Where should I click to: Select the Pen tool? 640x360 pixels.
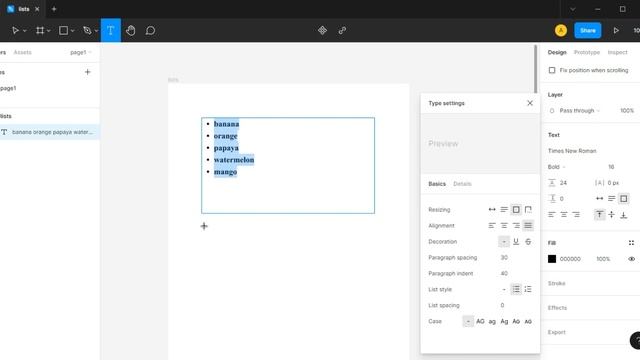coord(87,31)
